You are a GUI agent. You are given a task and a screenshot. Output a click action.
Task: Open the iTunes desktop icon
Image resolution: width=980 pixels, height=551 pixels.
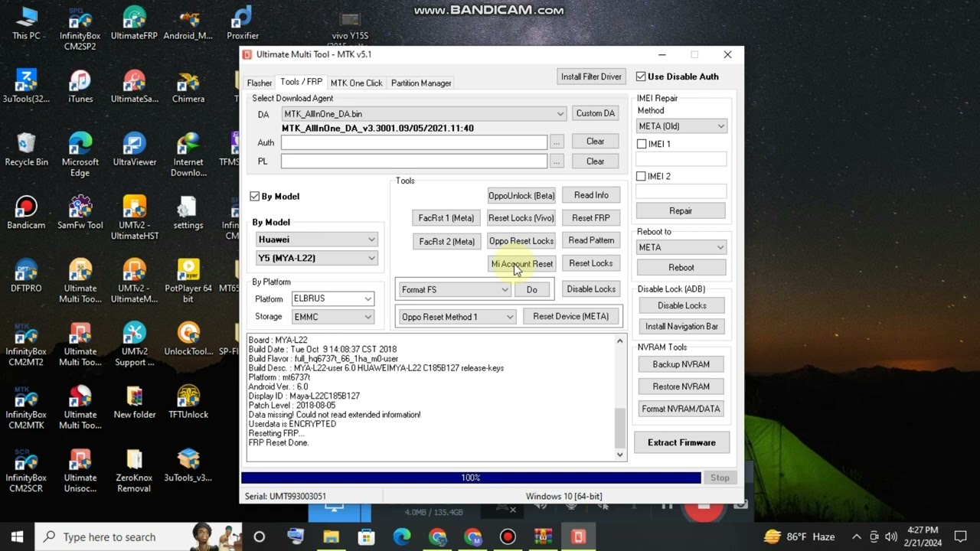coord(80,86)
